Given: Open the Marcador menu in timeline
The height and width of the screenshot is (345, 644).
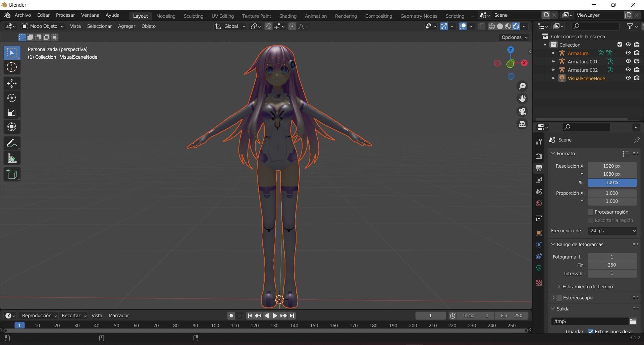Looking at the screenshot, I should (x=119, y=316).
